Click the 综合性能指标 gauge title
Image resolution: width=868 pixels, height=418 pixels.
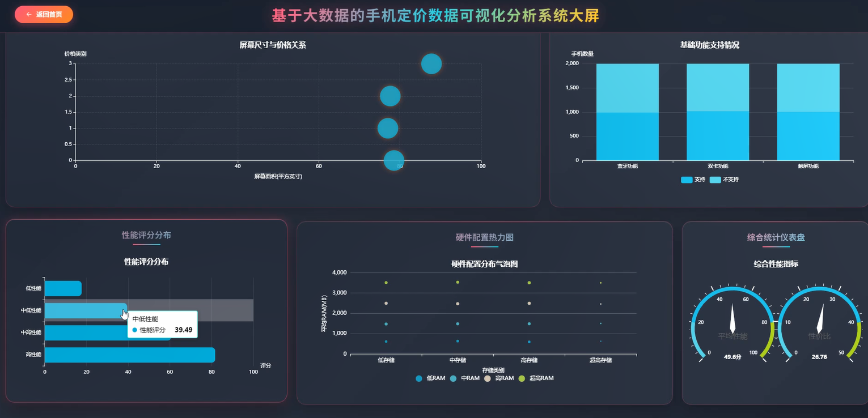pos(776,264)
